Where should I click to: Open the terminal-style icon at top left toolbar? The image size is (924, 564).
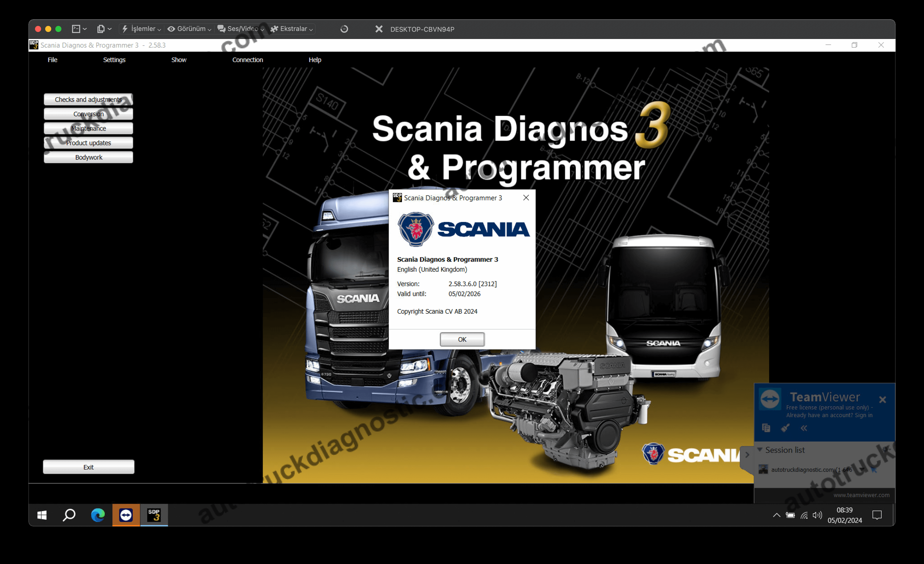(76, 28)
